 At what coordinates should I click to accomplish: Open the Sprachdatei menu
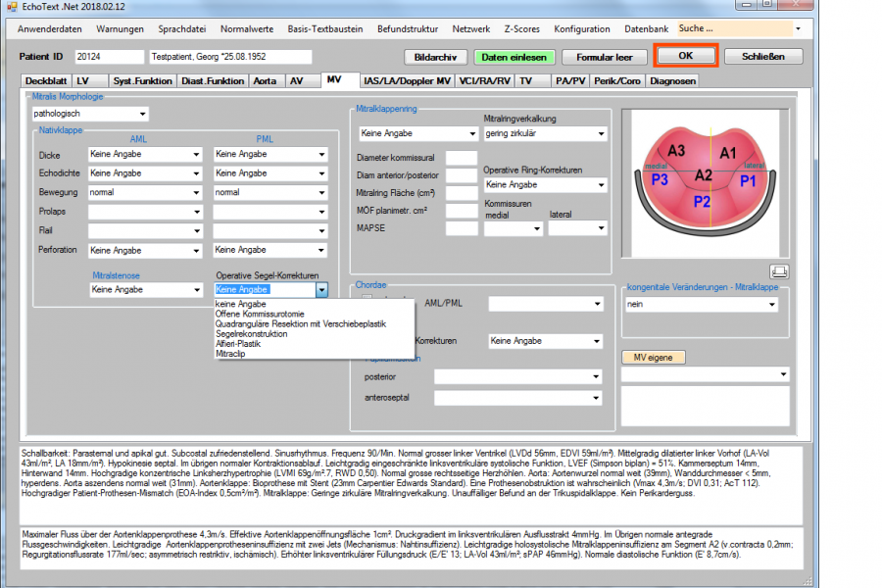181,29
